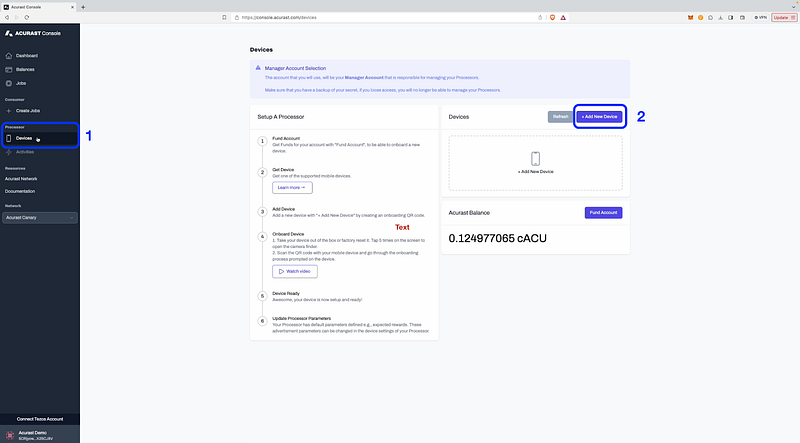Open the Dashboard sidebar item

click(27, 55)
